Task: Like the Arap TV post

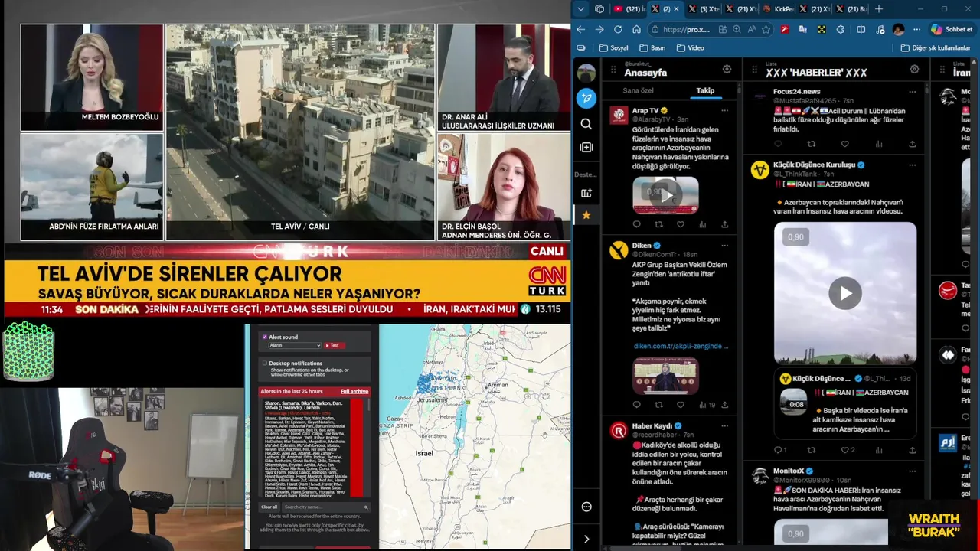Action: [x=680, y=224]
